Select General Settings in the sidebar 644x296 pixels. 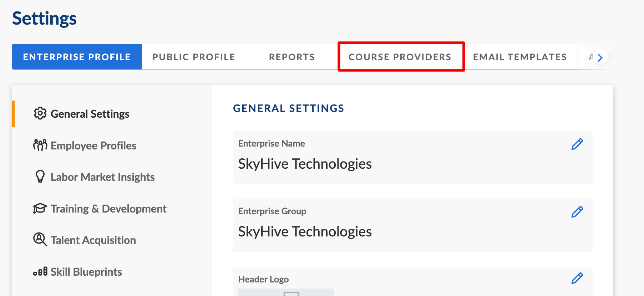[x=90, y=114]
